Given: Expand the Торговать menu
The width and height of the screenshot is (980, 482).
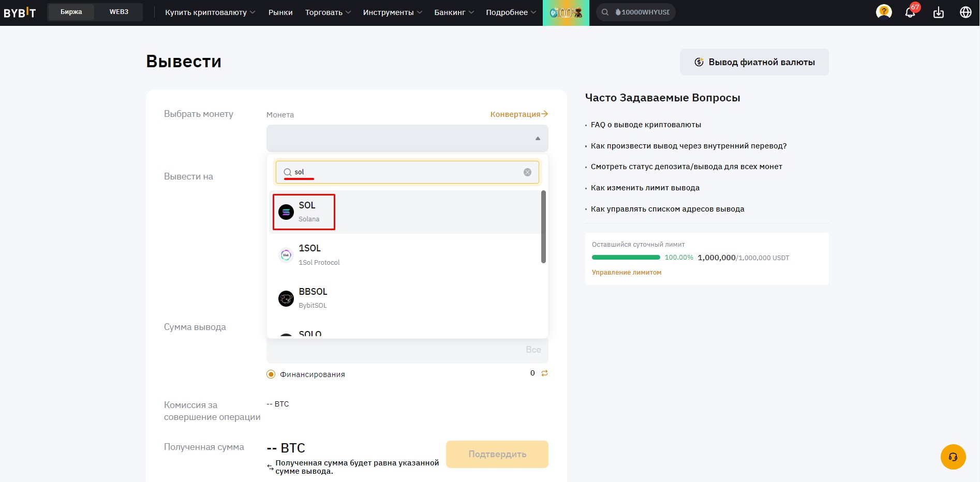Looking at the screenshot, I should [328, 12].
